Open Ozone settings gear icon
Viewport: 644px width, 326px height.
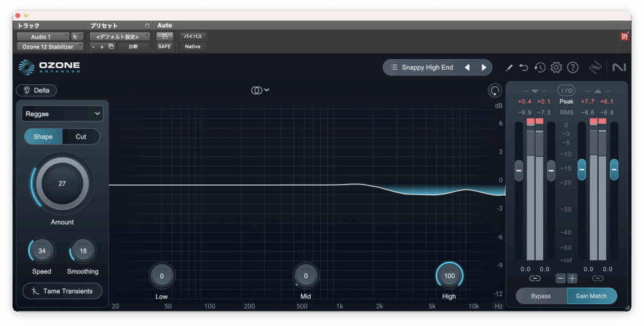556,67
